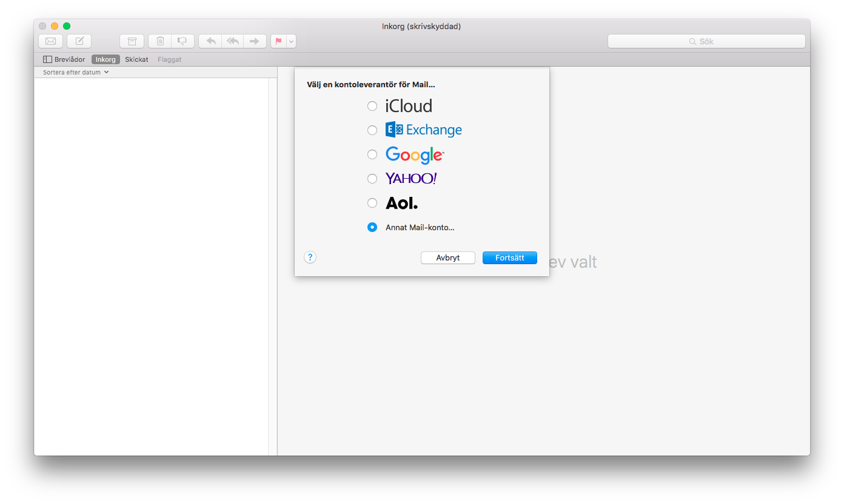Click the Junk thumbs-down toolbar icon
The width and height of the screenshot is (844, 504).
click(183, 41)
